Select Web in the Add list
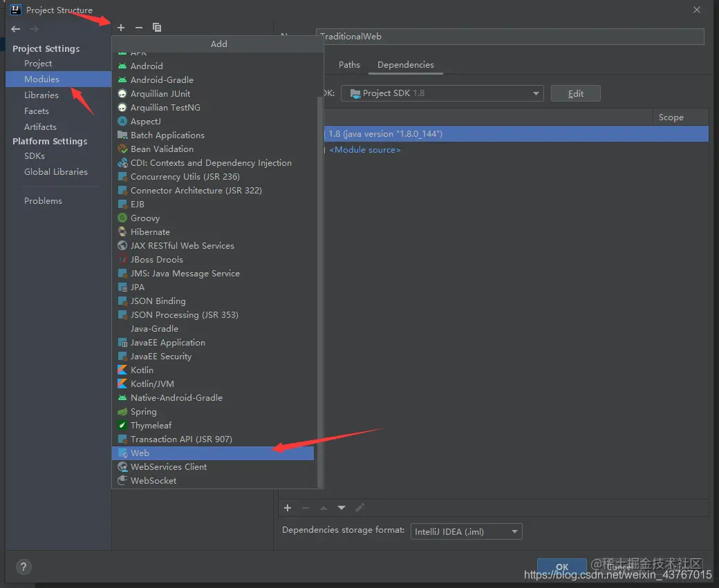Screen dimensions: 719x588 (213, 453)
